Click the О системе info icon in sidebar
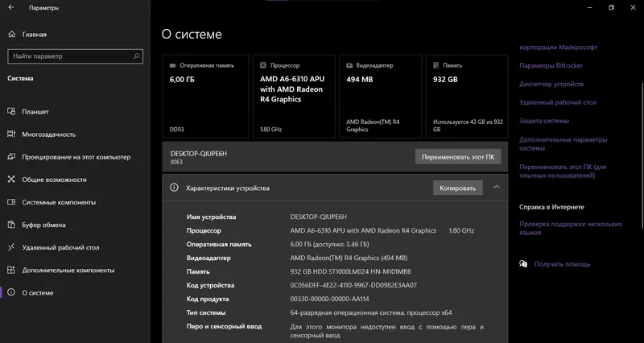644x343 pixels. [x=11, y=292]
